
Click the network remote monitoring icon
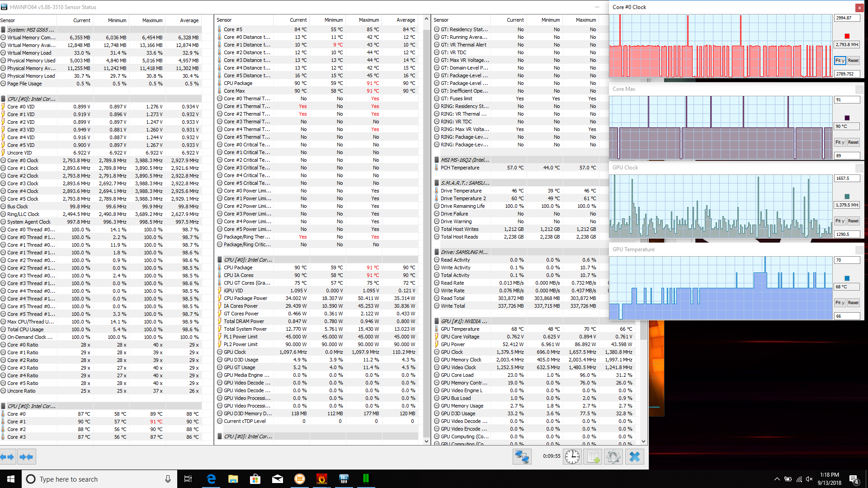point(521,457)
